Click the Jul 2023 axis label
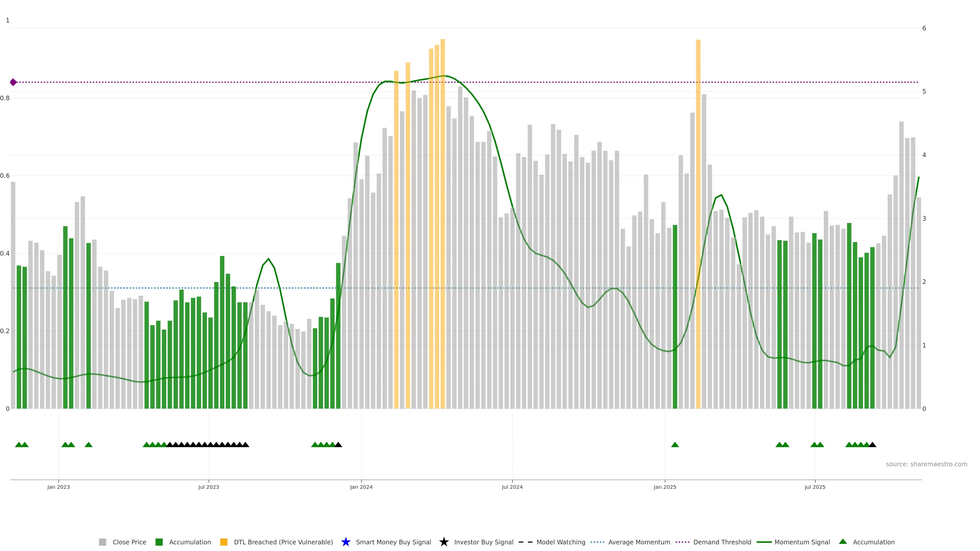This screenshot has height=551, width=980. (209, 487)
